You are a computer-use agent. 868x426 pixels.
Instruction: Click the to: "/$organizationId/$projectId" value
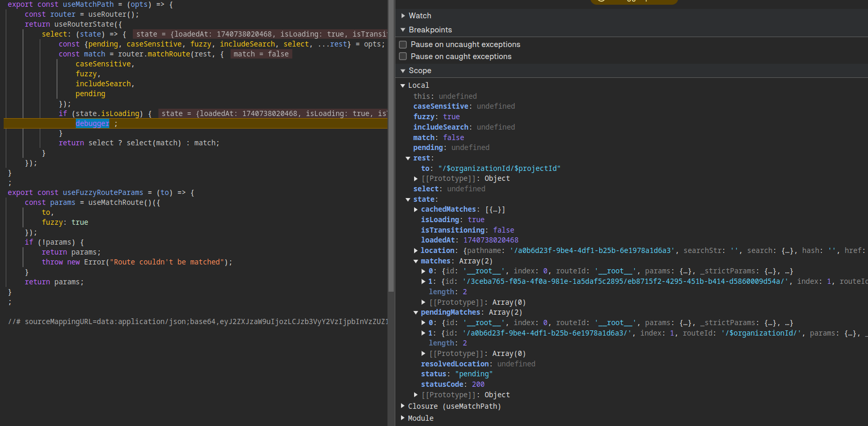pos(499,169)
